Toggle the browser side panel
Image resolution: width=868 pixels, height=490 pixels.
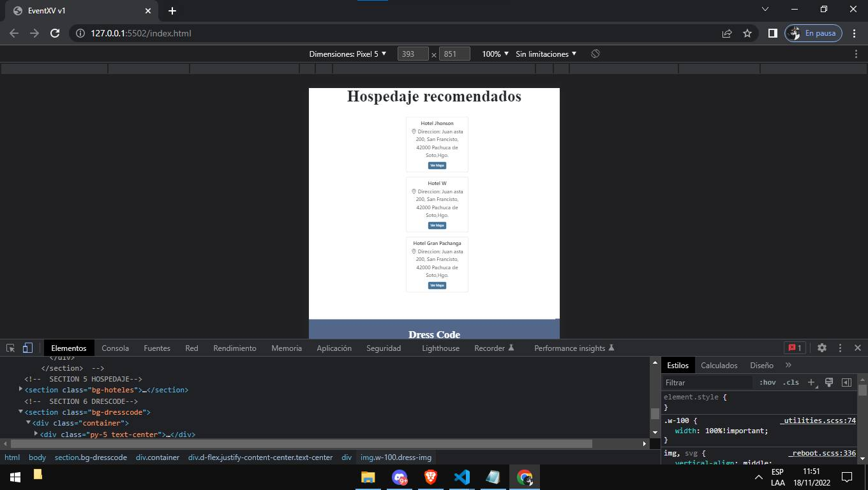pyautogui.click(x=772, y=33)
